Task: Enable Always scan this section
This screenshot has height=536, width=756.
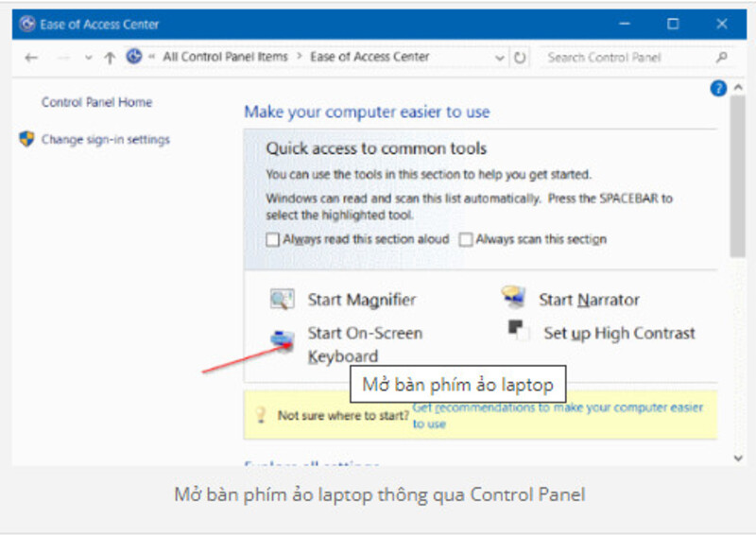Action: (x=465, y=240)
